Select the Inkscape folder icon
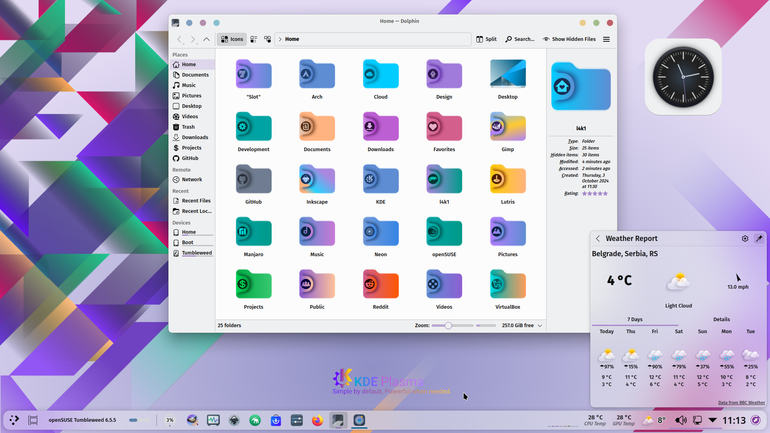The width and height of the screenshot is (770, 433). [317, 179]
